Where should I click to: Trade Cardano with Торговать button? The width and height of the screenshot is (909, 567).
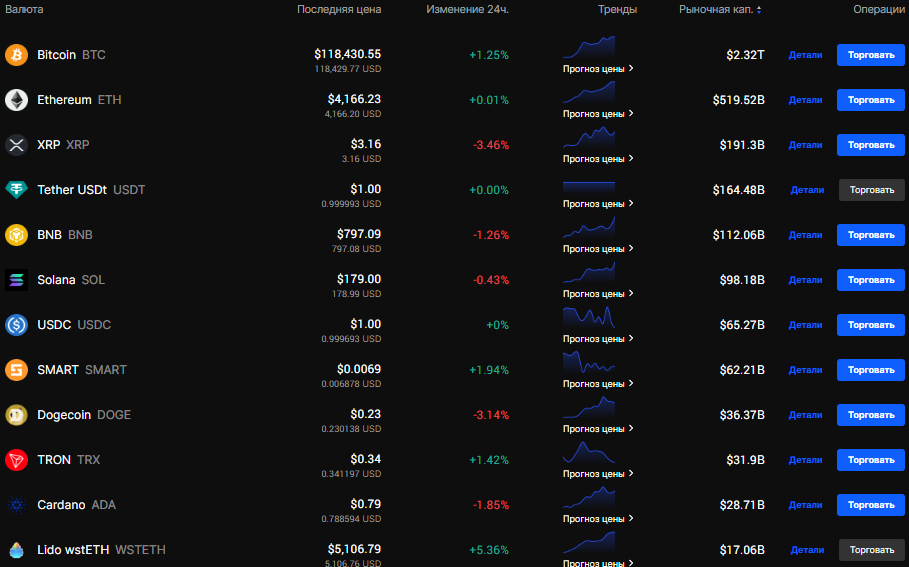[871, 505]
